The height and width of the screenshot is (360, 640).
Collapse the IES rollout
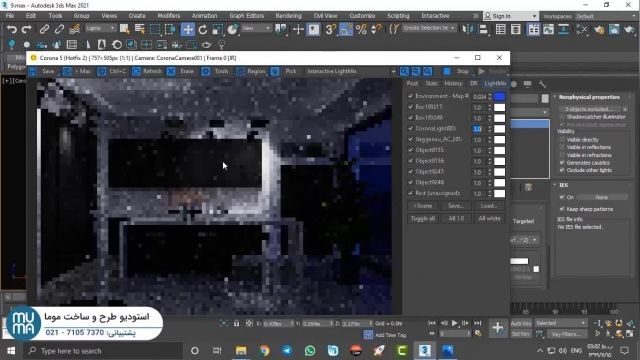pyautogui.click(x=564, y=185)
